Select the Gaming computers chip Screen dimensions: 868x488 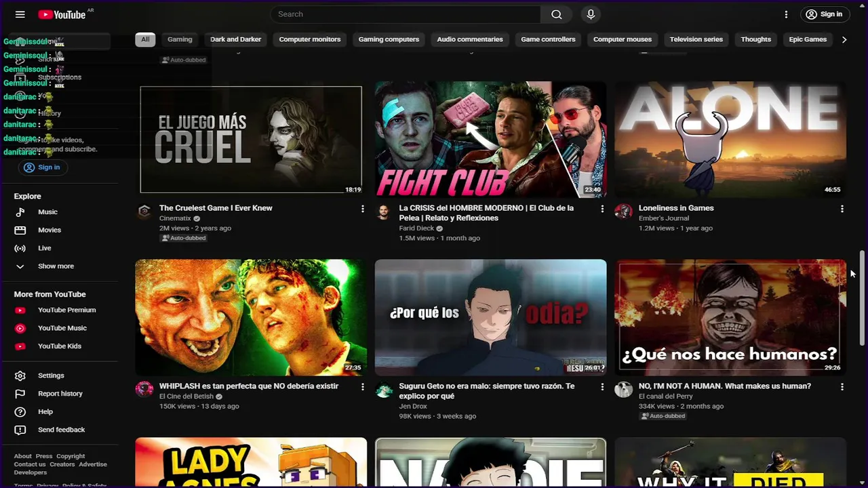point(389,39)
